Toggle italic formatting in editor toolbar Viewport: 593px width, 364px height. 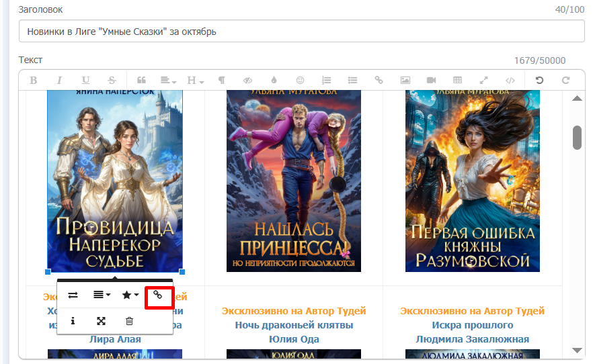pos(59,80)
